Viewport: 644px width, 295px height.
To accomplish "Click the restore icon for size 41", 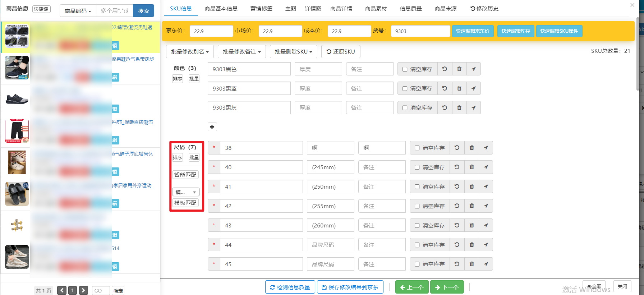I will 457,186.
